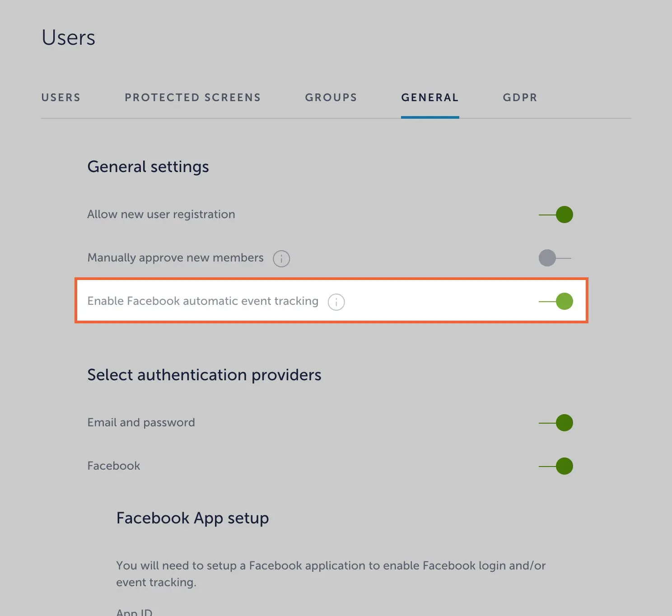Click the Facebook provider label text
Image resolution: width=672 pixels, height=616 pixels.
click(x=114, y=466)
